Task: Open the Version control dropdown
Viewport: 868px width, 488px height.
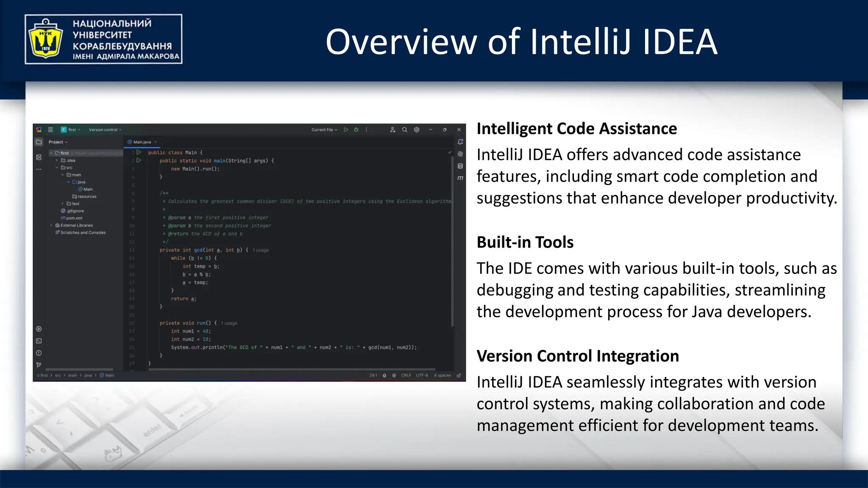Action: (x=105, y=130)
